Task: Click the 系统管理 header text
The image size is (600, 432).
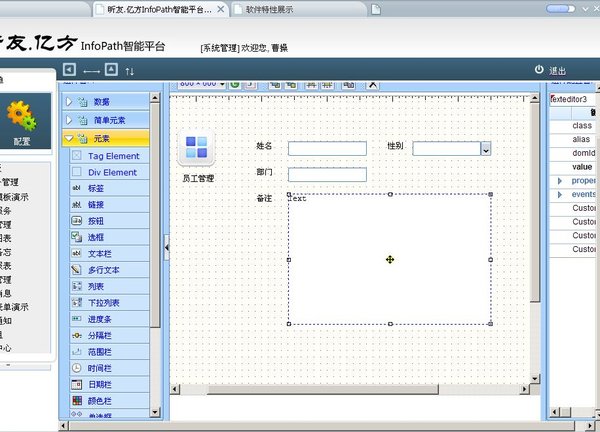Action: click(220, 48)
